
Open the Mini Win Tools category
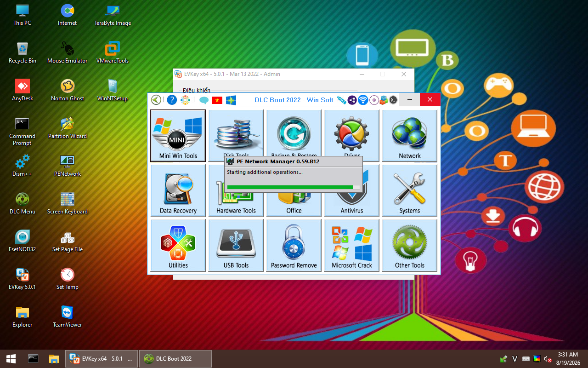pyautogui.click(x=178, y=135)
